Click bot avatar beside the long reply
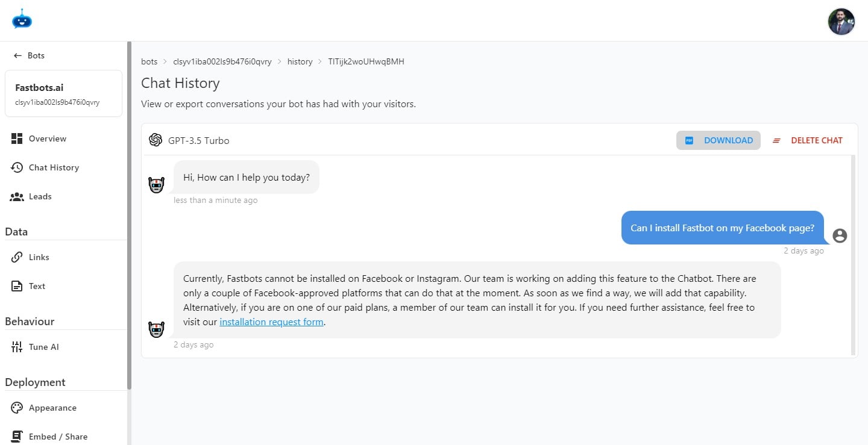868x445 pixels. pyautogui.click(x=156, y=329)
